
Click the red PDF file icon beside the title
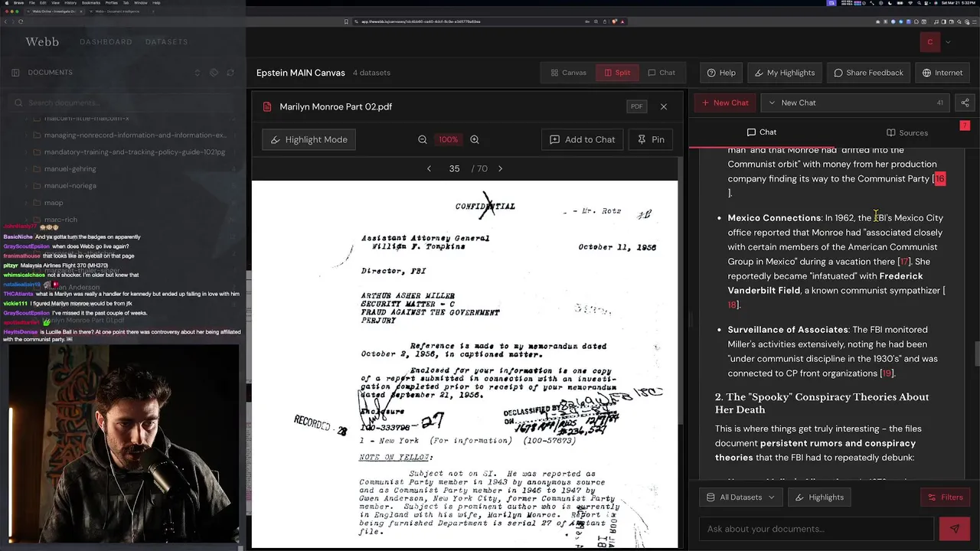[x=267, y=106]
